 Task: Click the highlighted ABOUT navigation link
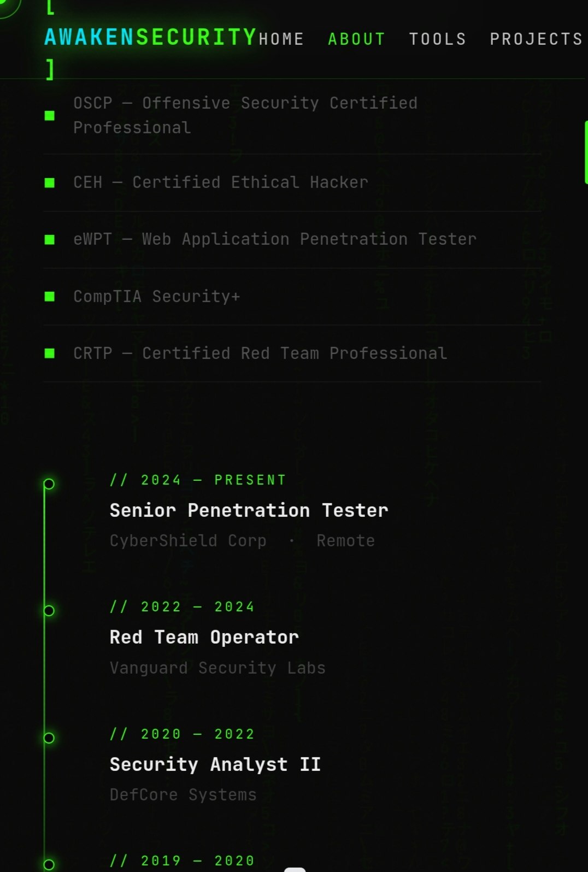tap(356, 38)
